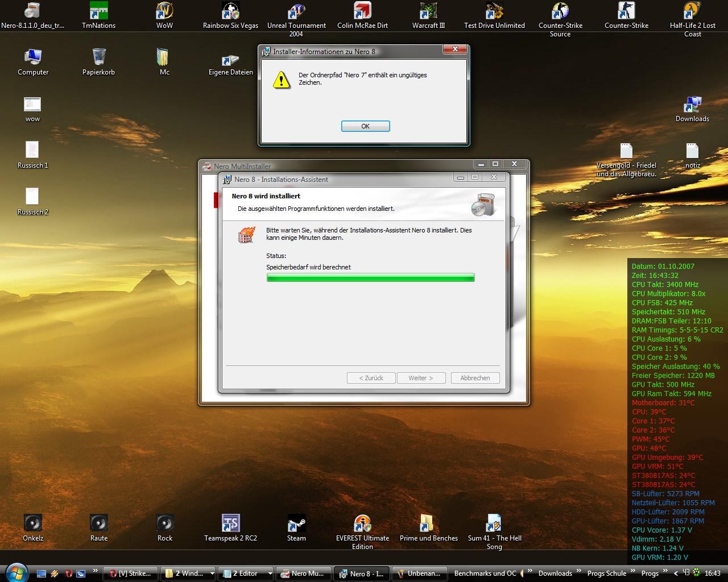Show hidden system tray icons arrow
Image resolution: width=728 pixels, height=582 pixels.
pyautogui.click(x=676, y=573)
